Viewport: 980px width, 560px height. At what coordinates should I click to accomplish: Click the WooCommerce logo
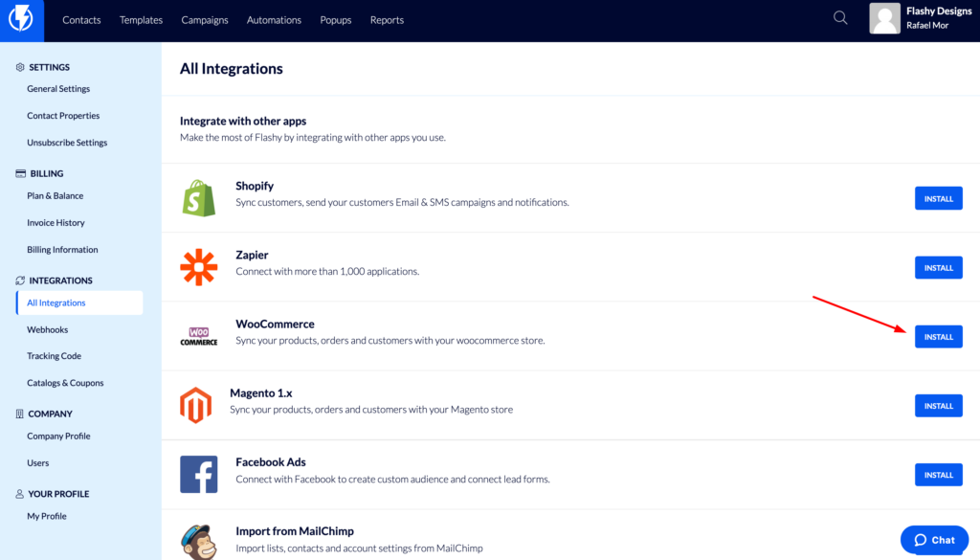(x=199, y=336)
